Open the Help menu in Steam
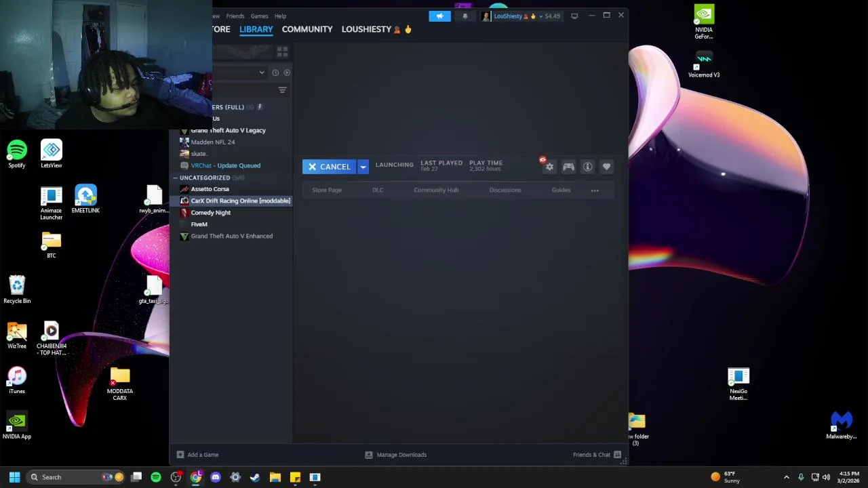This screenshot has height=488, width=868. click(280, 16)
